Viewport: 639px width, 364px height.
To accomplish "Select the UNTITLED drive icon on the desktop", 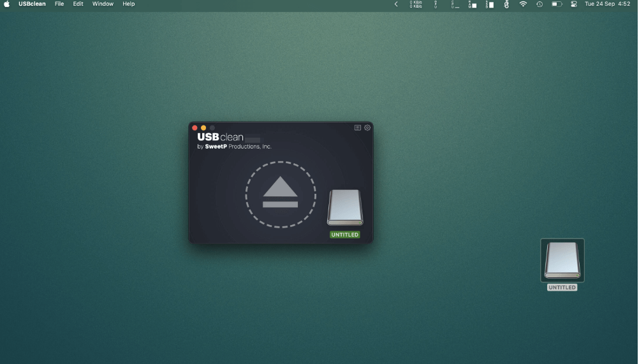I will 562,260.
